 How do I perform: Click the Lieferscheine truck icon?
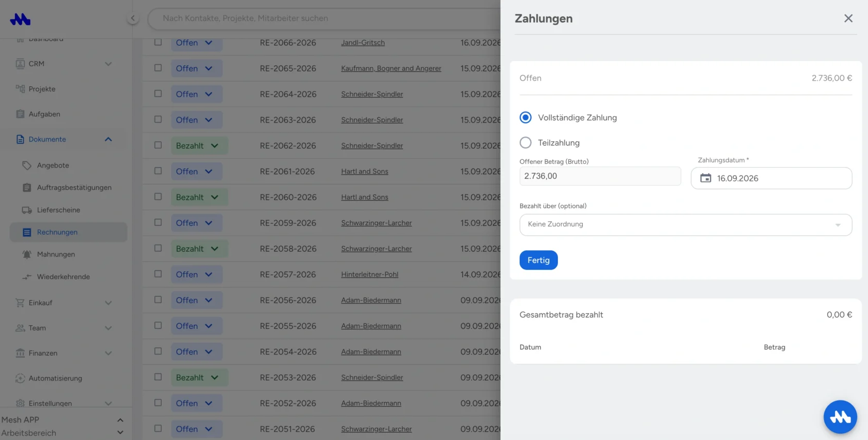tap(27, 210)
